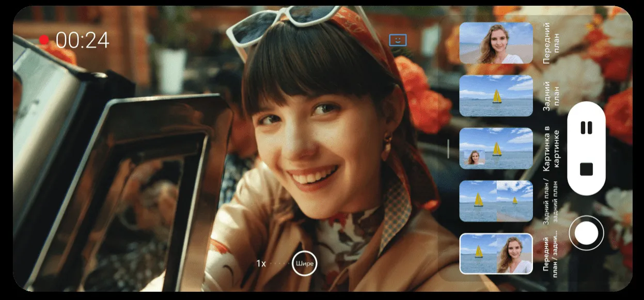Click the "Картинка в картинке" label
This screenshot has width=644, height=300.
click(551, 148)
